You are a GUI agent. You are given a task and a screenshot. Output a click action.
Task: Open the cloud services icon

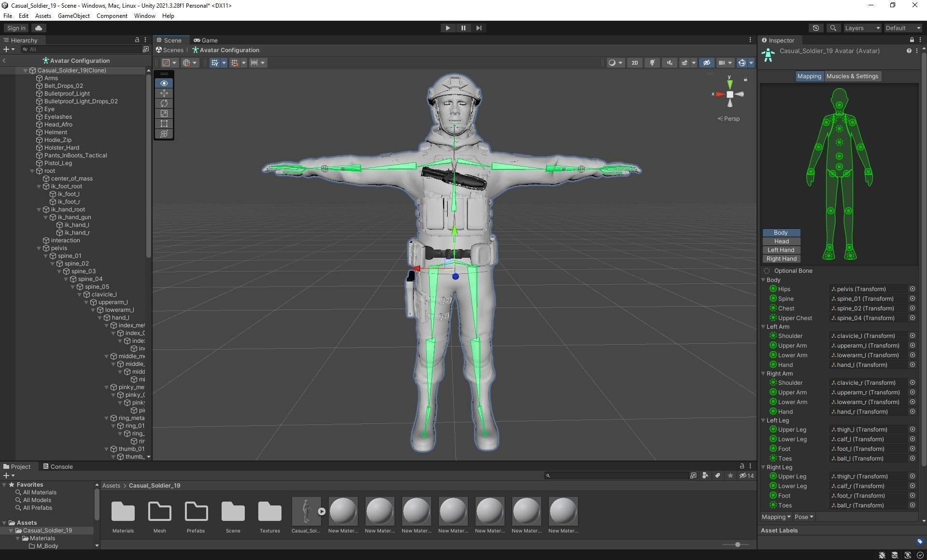point(39,28)
